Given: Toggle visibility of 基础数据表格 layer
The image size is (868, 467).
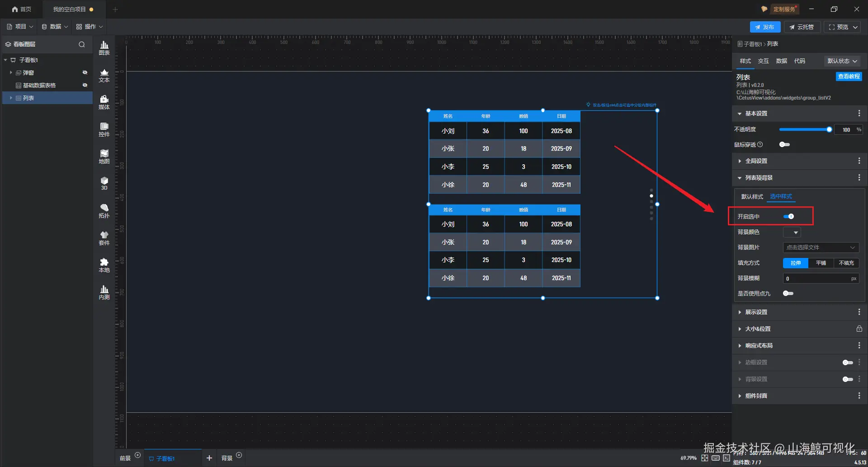Looking at the screenshot, I should (x=85, y=85).
